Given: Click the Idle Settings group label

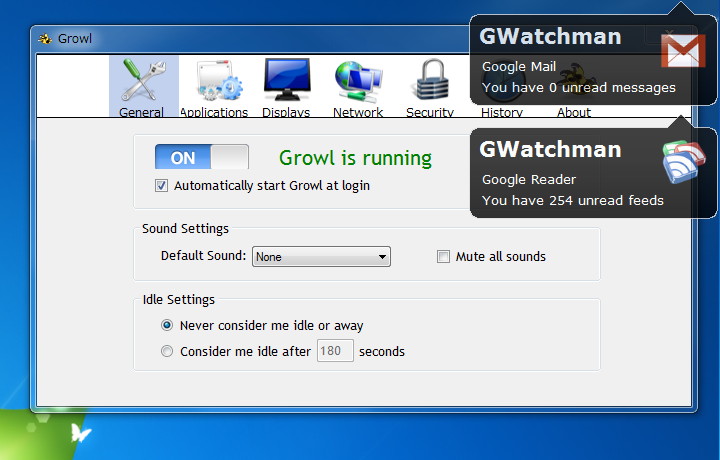Looking at the screenshot, I should tap(179, 299).
